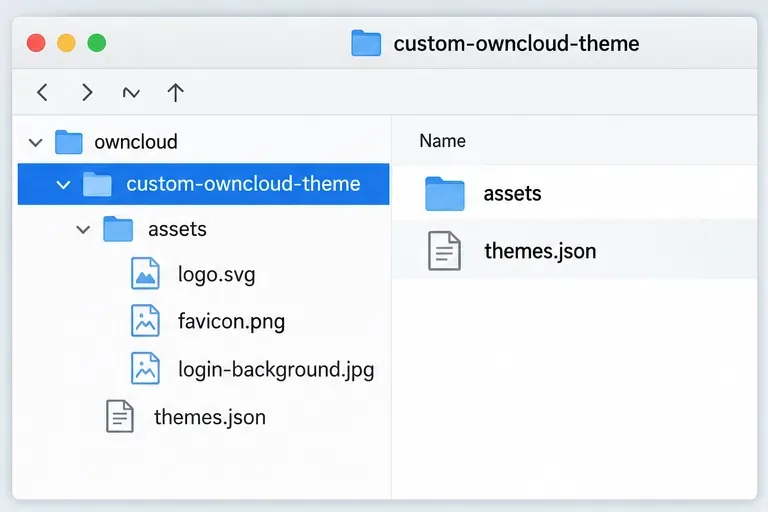Select themes.json in the sidebar tree

tap(210, 417)
